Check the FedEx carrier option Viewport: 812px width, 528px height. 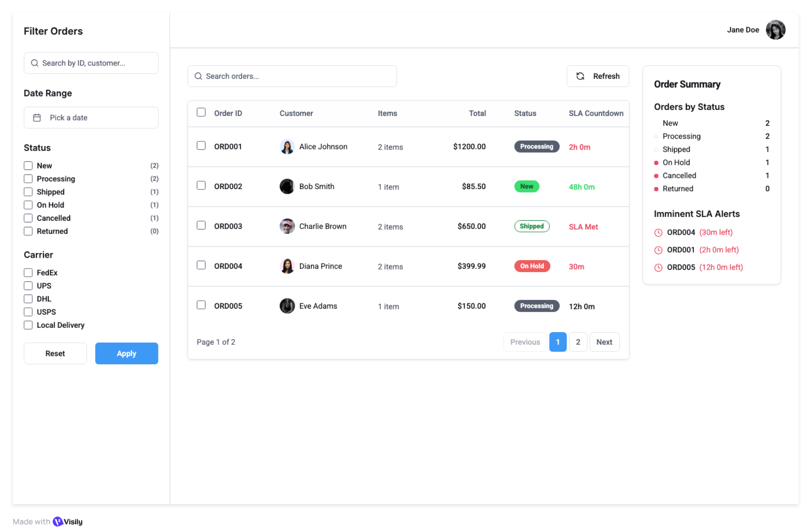[28, 273]
